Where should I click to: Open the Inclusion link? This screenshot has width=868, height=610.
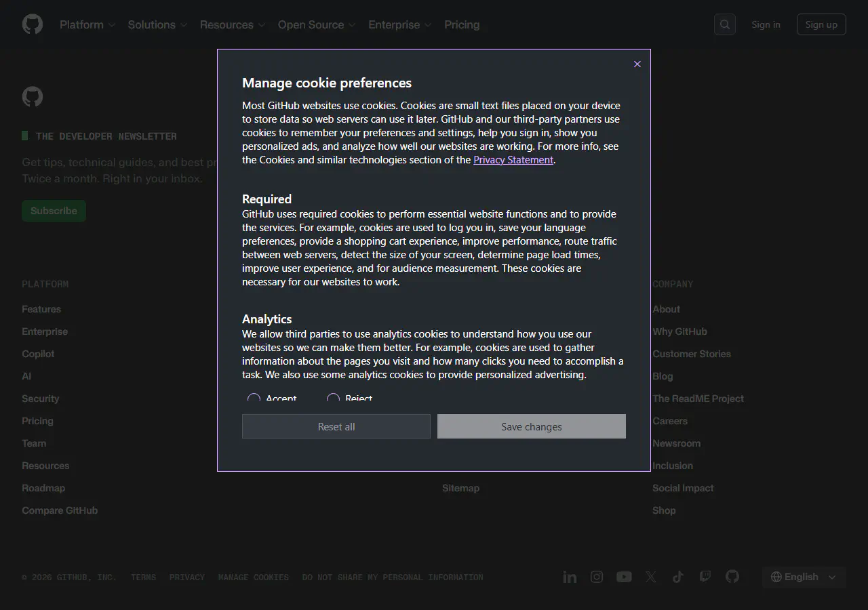click(x=673, y=466)
